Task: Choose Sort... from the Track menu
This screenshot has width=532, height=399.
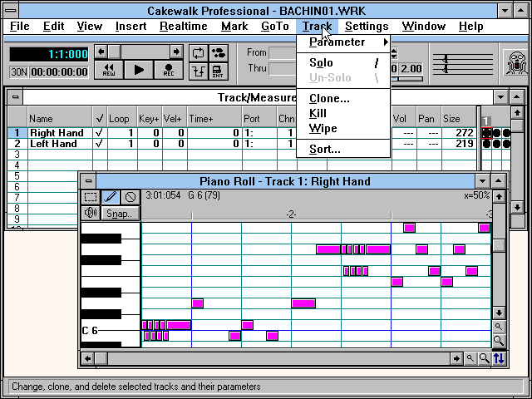Action: click(343, 150)
